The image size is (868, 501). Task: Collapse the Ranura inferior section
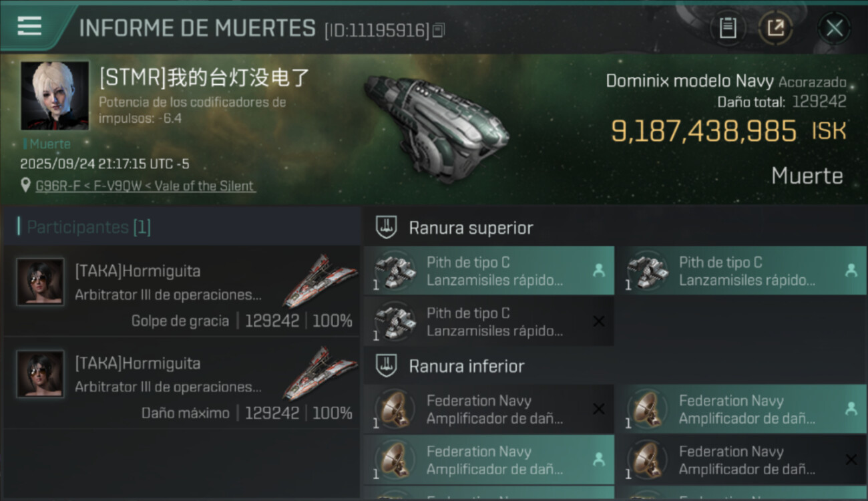tap(387, 366)
